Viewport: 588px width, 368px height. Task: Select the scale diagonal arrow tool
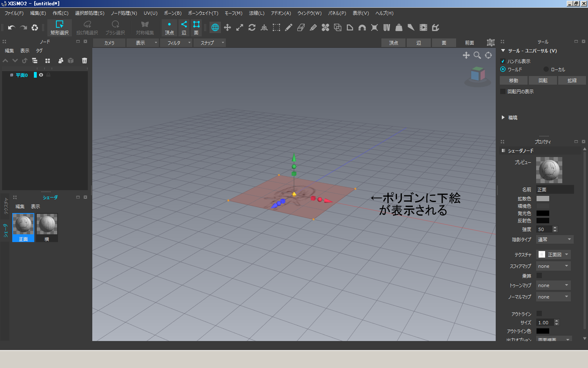pos(240,27)
